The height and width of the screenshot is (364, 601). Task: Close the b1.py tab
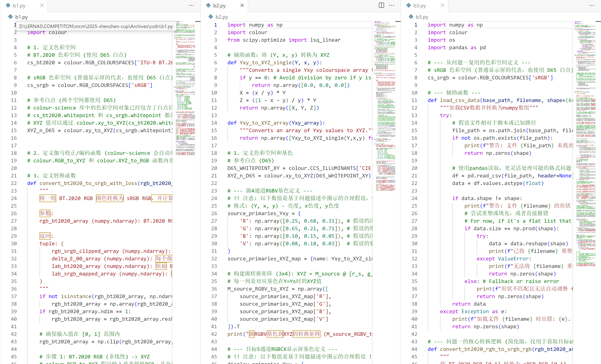[x=42, y=5]
